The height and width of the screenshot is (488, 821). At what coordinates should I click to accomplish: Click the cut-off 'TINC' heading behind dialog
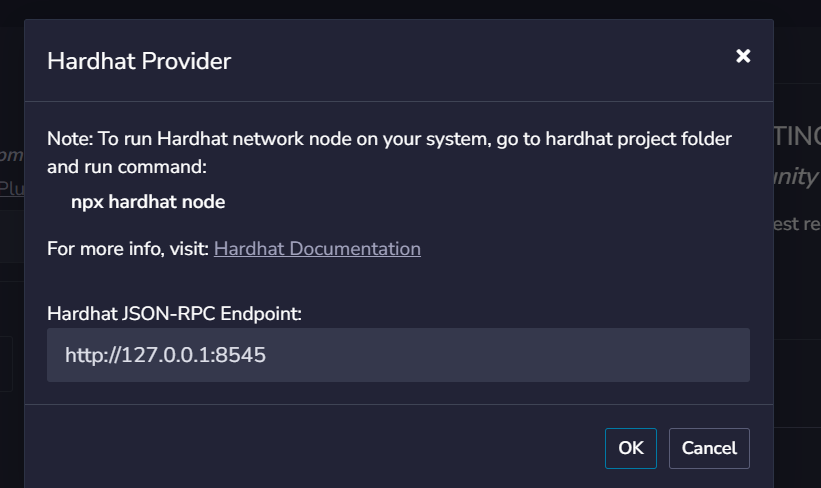(x=797, y=137)
